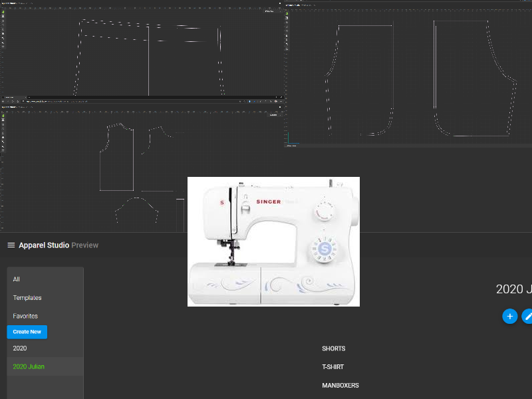Open the SHORTS pattern entry
The height and width of the screenshot is (399, 532).
334,348
